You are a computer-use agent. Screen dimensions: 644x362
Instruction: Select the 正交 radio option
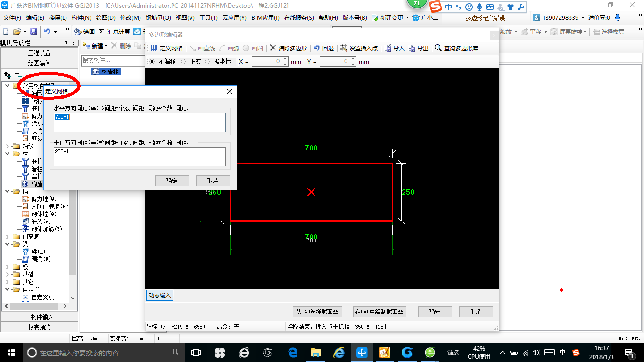pos(183,61)
